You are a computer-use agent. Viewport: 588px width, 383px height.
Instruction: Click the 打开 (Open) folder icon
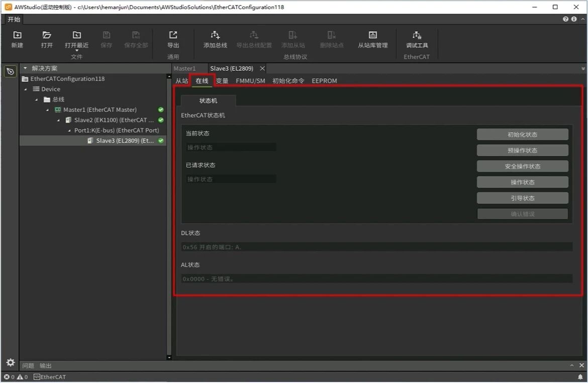point(47,35)
